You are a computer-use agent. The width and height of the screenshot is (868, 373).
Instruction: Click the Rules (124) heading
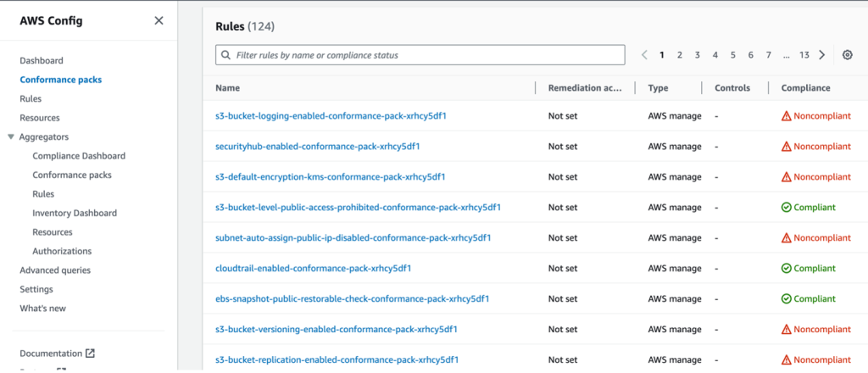point(245,26)
